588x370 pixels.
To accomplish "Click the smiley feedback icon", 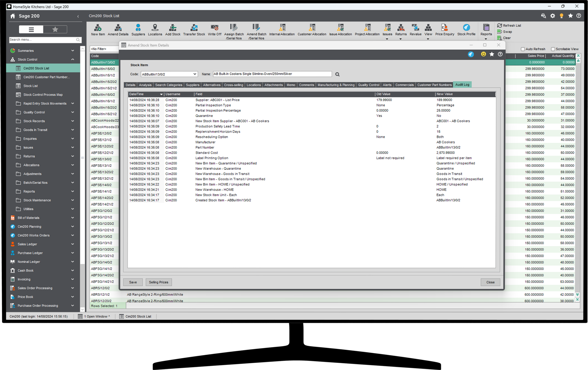I will 483,54.
